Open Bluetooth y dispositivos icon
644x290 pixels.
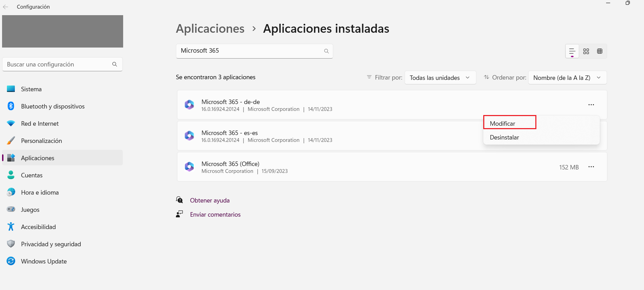coord(11,106)
